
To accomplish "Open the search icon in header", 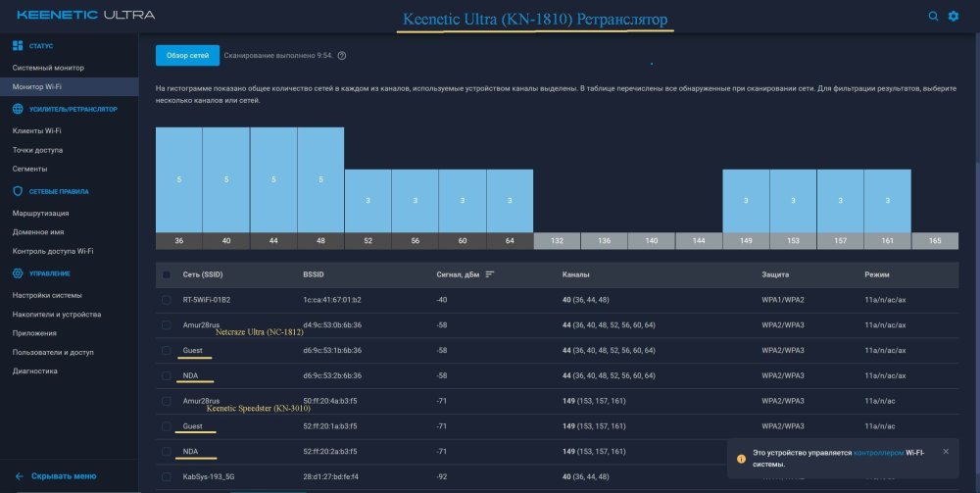I will [x=933, y=17].
